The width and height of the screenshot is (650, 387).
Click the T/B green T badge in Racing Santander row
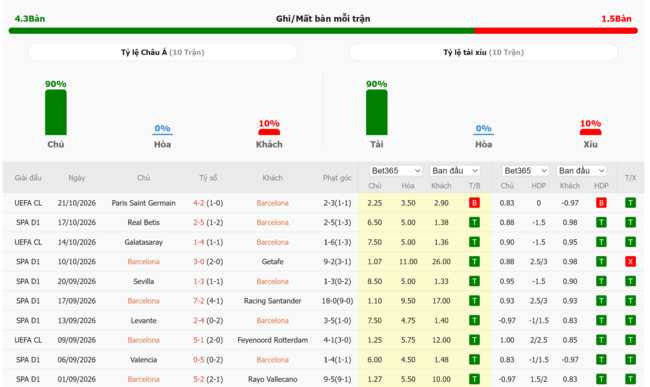(x=474, y=301)
